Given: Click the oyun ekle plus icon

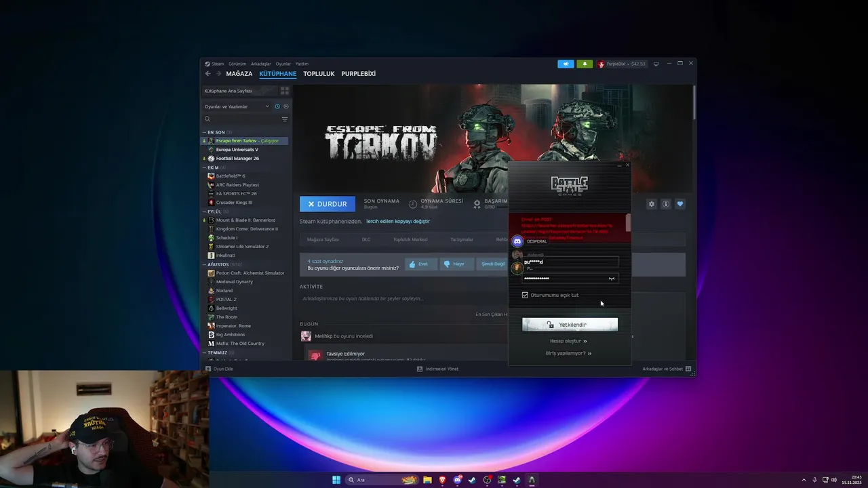Looking at the screenshot, I should click(209, 369).
